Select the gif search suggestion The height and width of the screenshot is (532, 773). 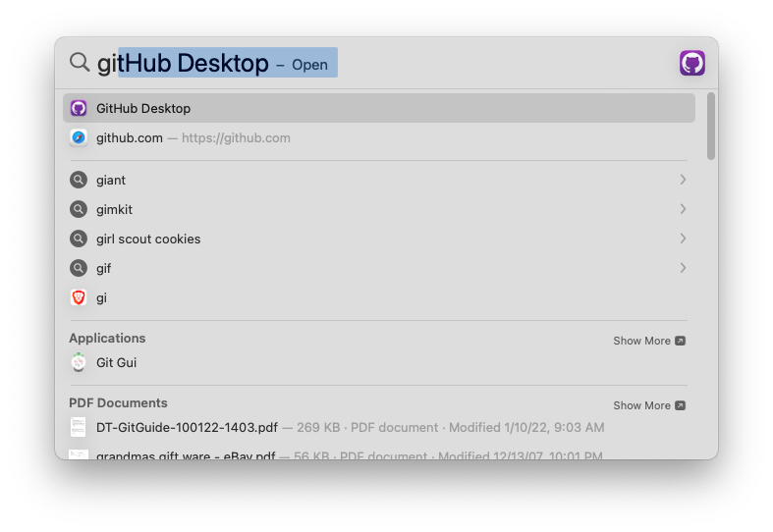[x=378, y=269]
